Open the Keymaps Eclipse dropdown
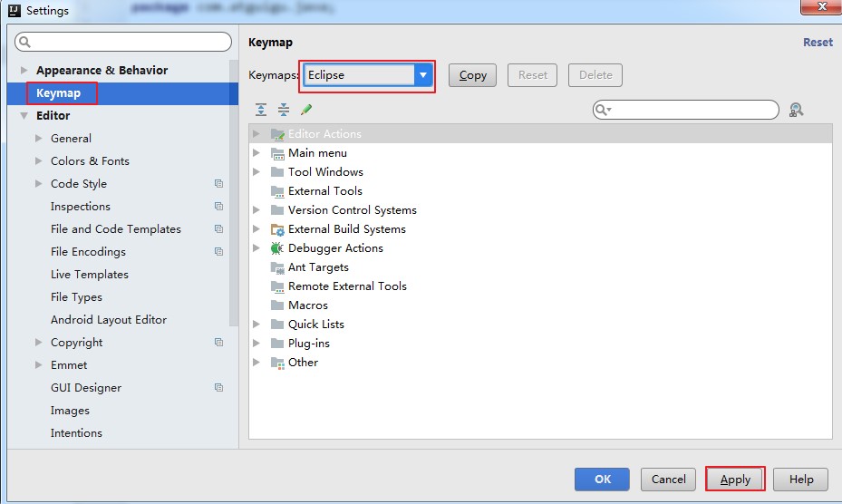This screenshot has width=842, height=504. point(423,75)
